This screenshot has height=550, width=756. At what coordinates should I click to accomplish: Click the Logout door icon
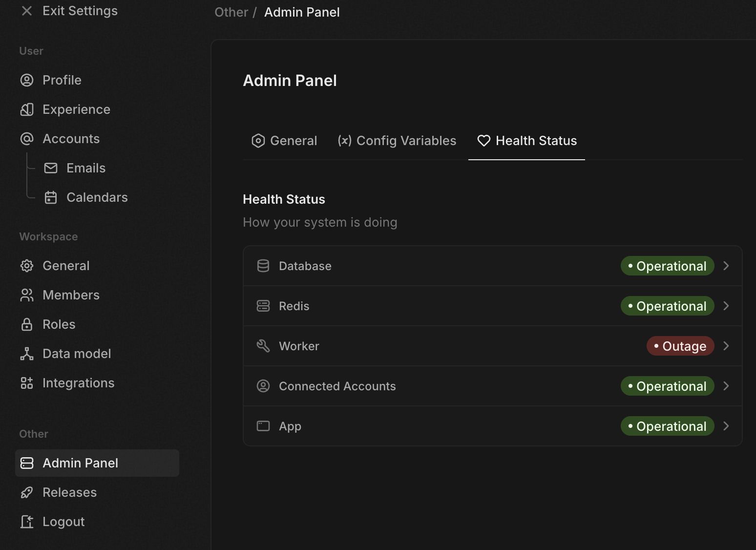point(27,522)
